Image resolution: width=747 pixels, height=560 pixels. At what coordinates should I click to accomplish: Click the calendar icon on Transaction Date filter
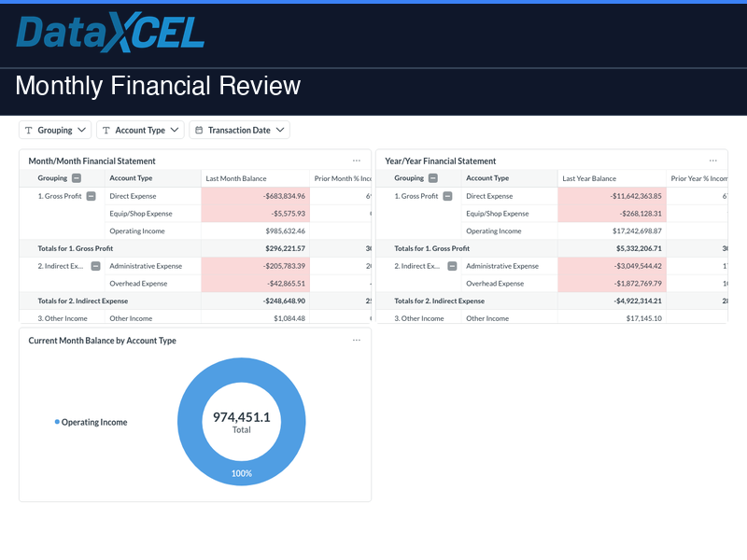click(x=199, y=130)
